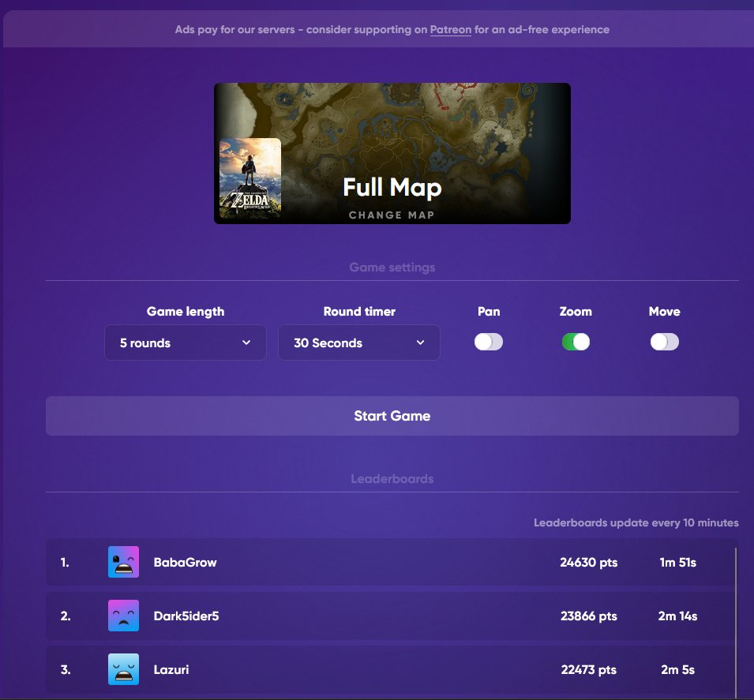This screenshot has height=700, width=754.
Task: Click the Start Game button
Action: click(392, 416)
